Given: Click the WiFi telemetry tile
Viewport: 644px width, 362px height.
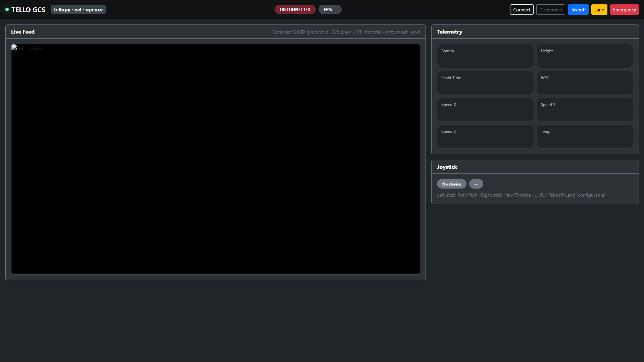Looking at the screenshot, I should pos(585,83).
